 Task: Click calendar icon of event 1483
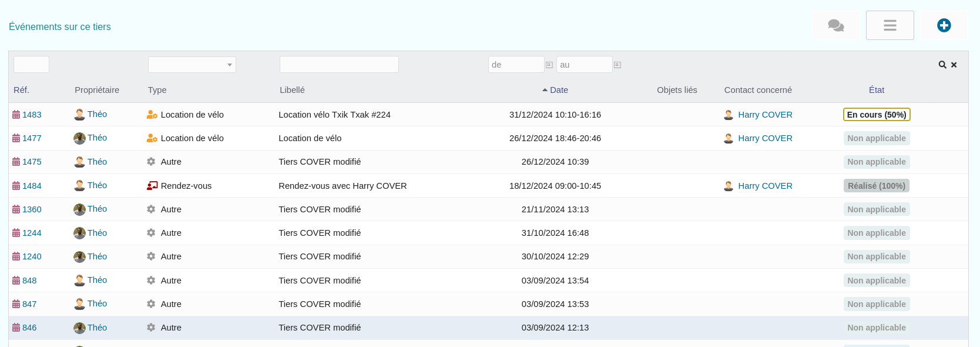(16, 115)
